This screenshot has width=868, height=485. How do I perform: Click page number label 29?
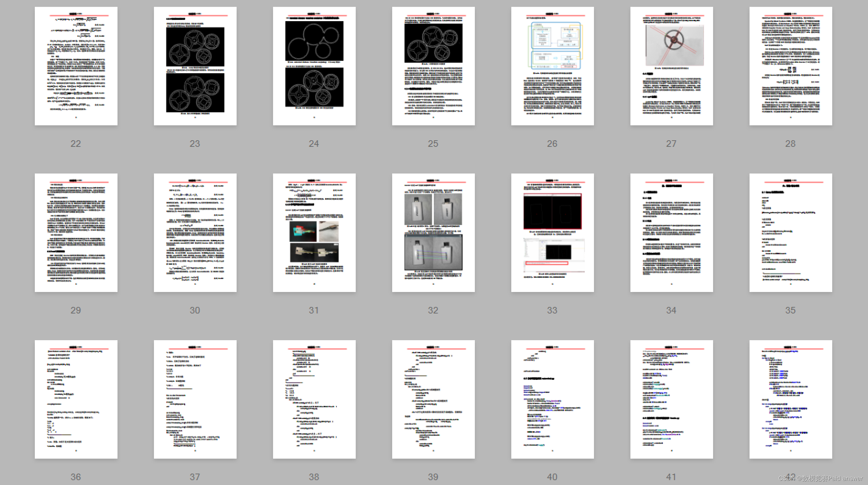pos(76,310)
